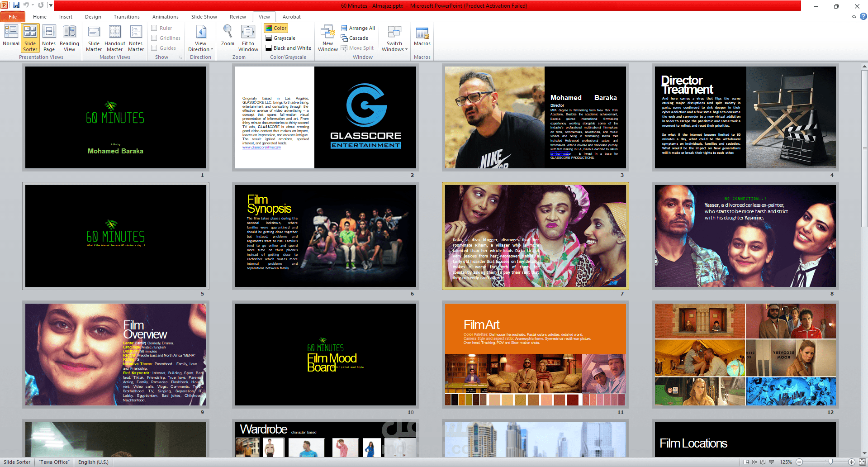Screen dimensions: 868x467
Task: Click the 125% zoom level
Action: click(x=786, y=462)
